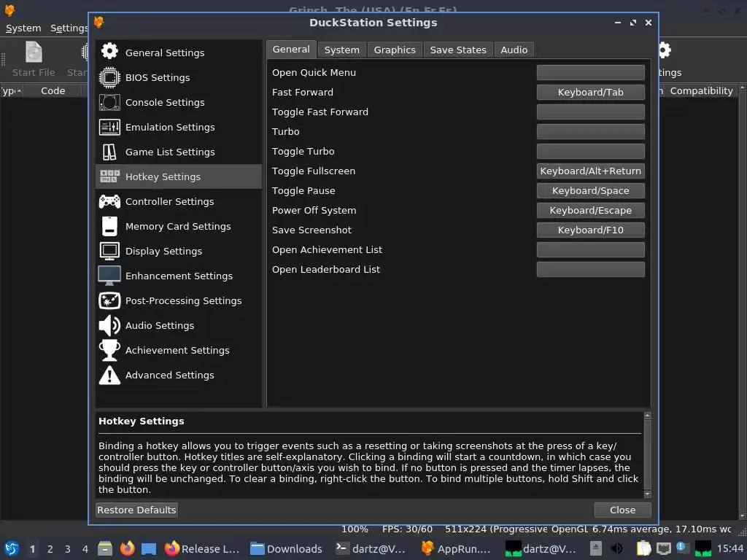Viewport: 747px width, 560px height.
Task: Click the file manager drawer icon in taskbar
Action: pyautogui.click(x=105, y=548)
